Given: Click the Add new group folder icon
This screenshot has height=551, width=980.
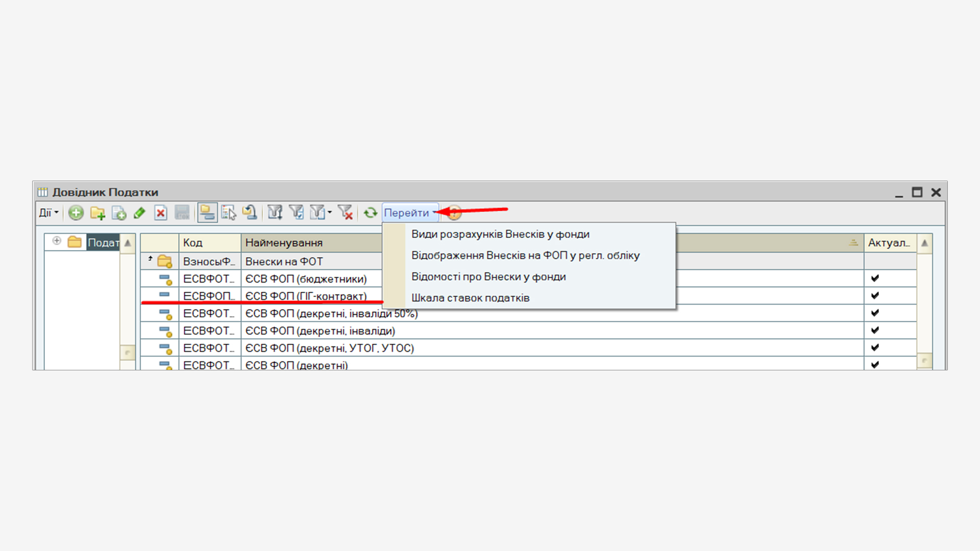Looking at the screenshot, I should click(x=97, y=213).
